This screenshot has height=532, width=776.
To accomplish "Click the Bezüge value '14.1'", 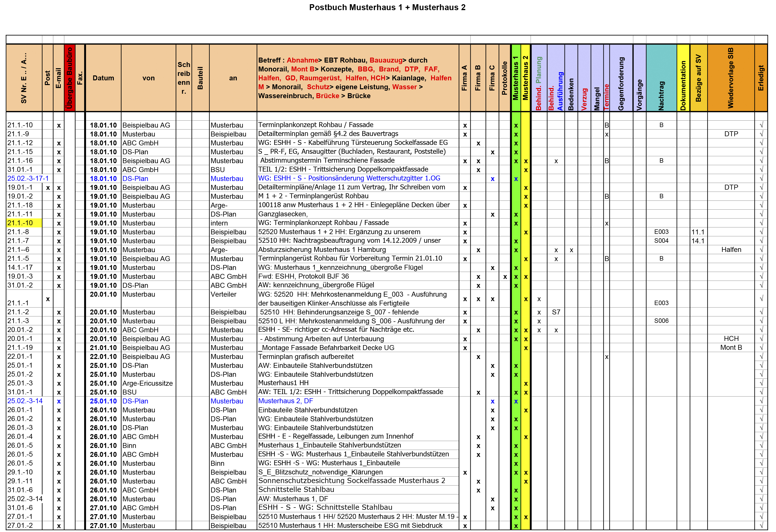I will click(698, 241).
